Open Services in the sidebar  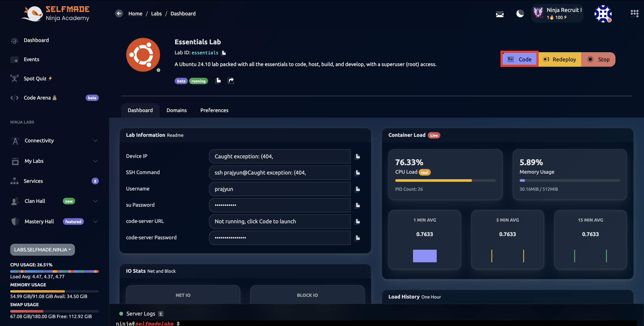click(x=33, y=181)
